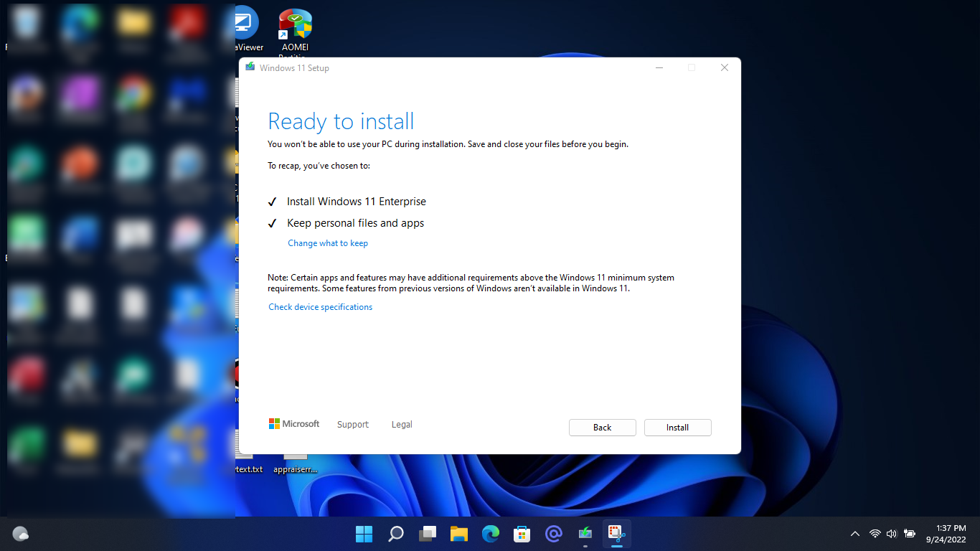Open the purple @ app on the taskbar
Viewport: 980px width, 551px height.
pyautogui.click(x=553, y=534)
